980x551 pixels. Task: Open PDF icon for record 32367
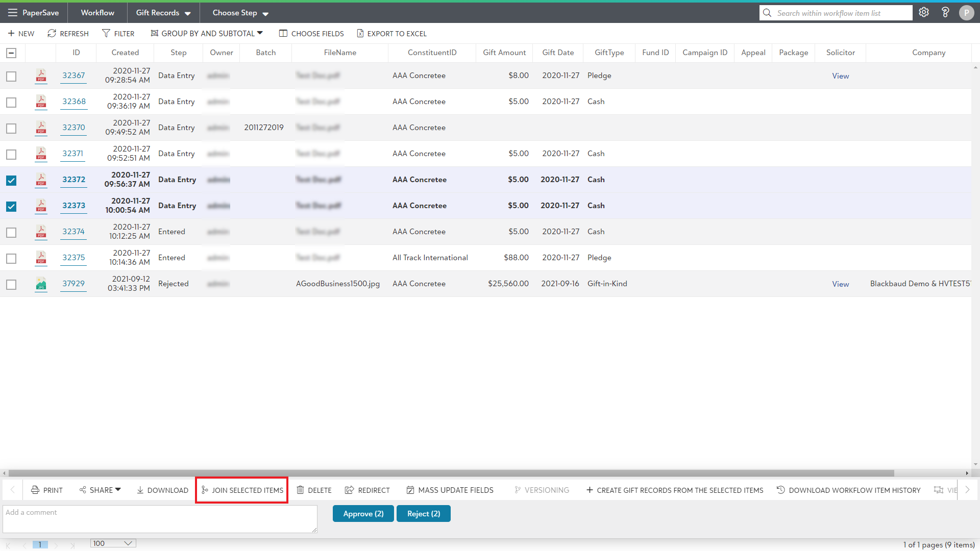pyautogui.click(x=41, y=76)
